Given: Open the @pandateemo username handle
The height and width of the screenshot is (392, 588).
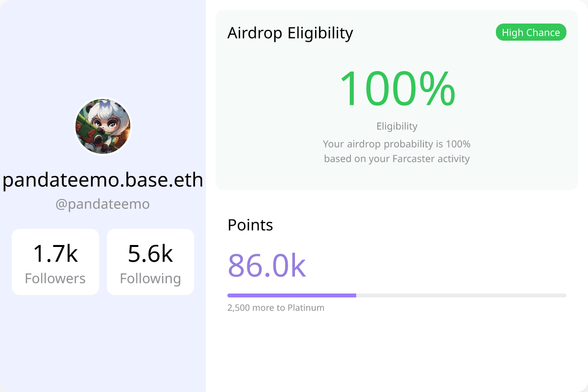Looking at the screenshot, I should click(103, 204).
